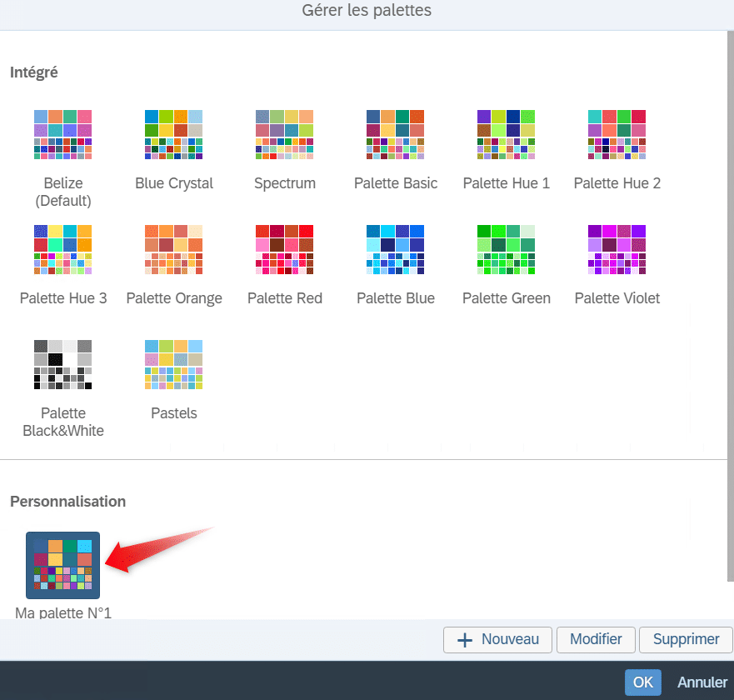Image resolution: width=734 pixels, height=700 pixels.
Task: Select the Palette Hue 1 thumbnail
Action: coord(506,135)
